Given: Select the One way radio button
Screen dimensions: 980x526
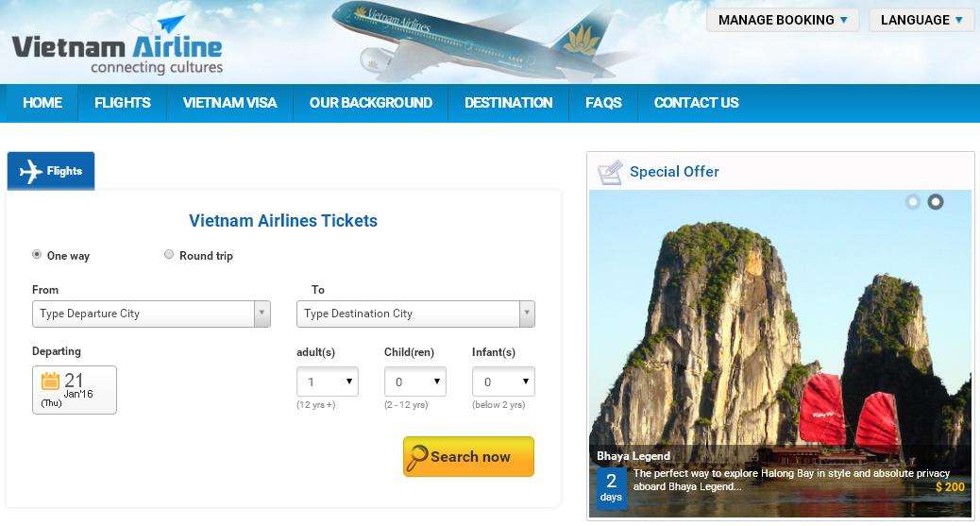Looking at the screenshot, I should pos(37,254).
